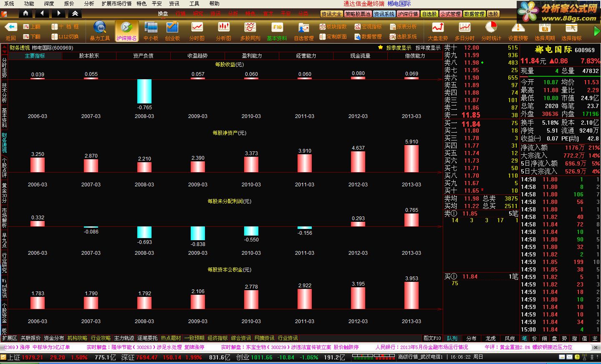Click the home icon in navigation bar

[25, 13]
